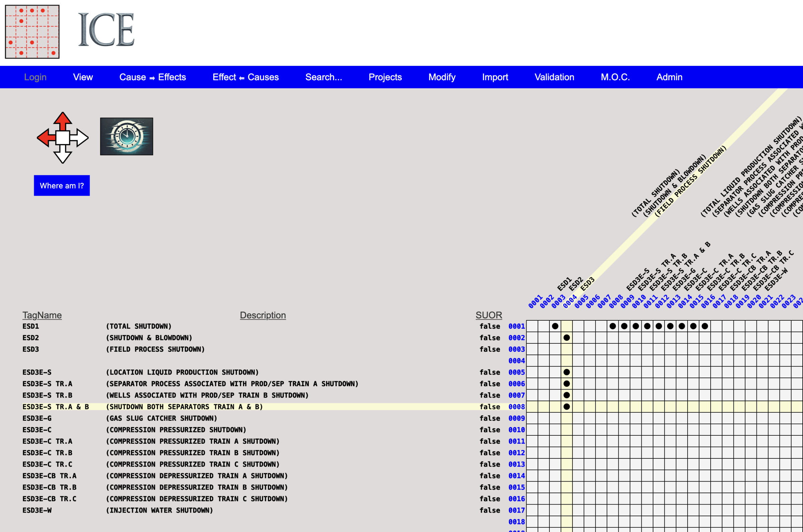This screenshot has width=803, height=532.
Task: Click the Where am I? button
Action: [x=62, y=186]
